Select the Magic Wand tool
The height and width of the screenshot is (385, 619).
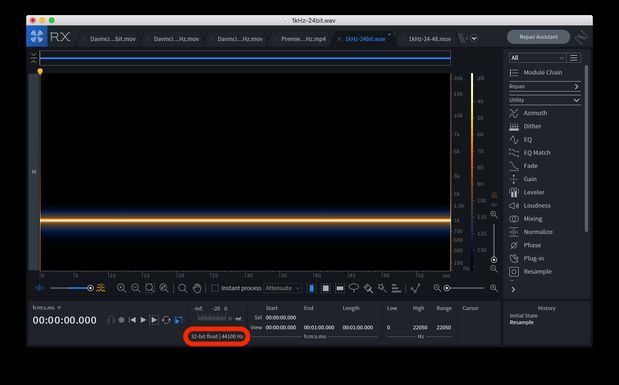(382, 288)
